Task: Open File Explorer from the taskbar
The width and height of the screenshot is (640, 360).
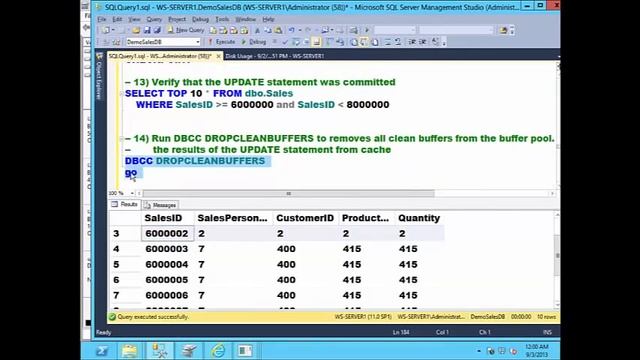Action: tap(129, 351)
